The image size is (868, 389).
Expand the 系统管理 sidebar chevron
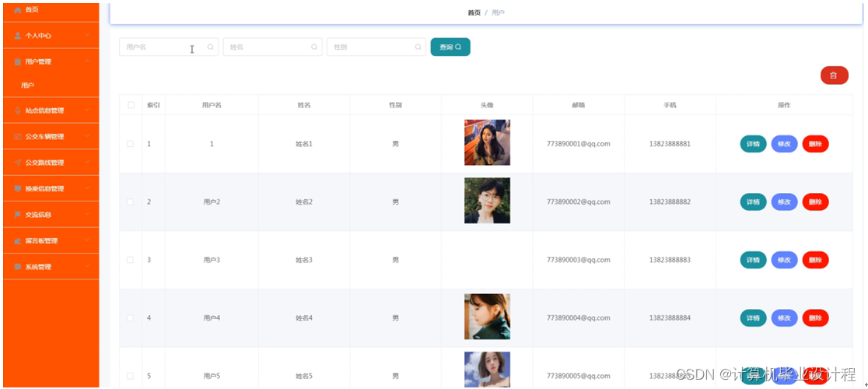point(88,267)
